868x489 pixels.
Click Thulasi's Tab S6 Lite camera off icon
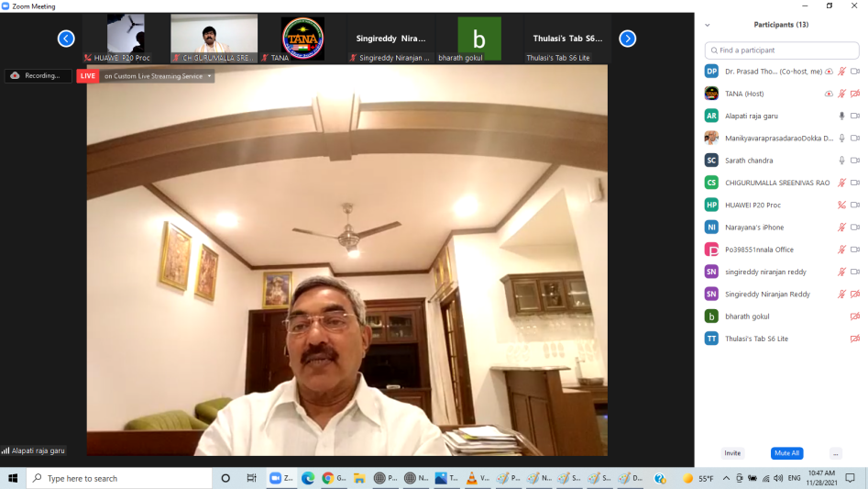click(855, 339)
